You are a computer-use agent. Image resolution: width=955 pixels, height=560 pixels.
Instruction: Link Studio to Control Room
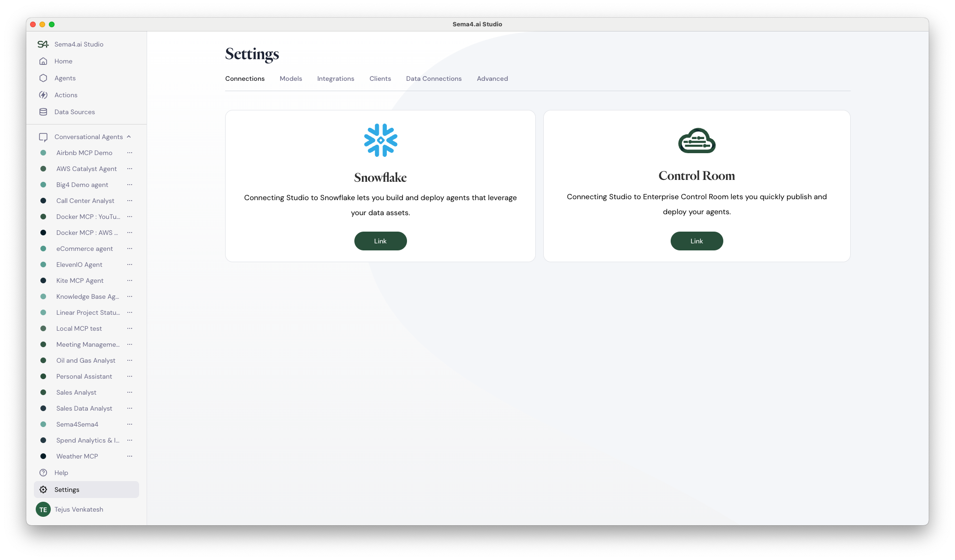[x=697, y=241]
